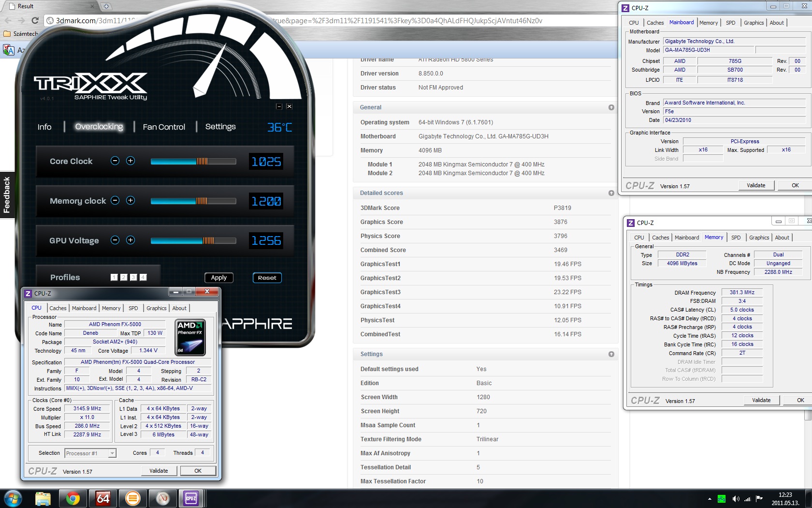
Task: Open the TRIXX Settings tab
Action: click(x=220, y=127)
